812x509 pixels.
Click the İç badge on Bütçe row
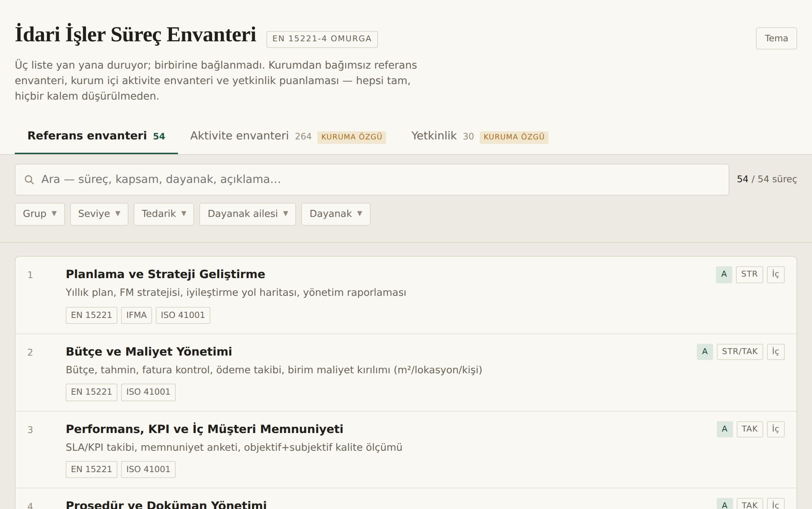click(x=775, y=352)
